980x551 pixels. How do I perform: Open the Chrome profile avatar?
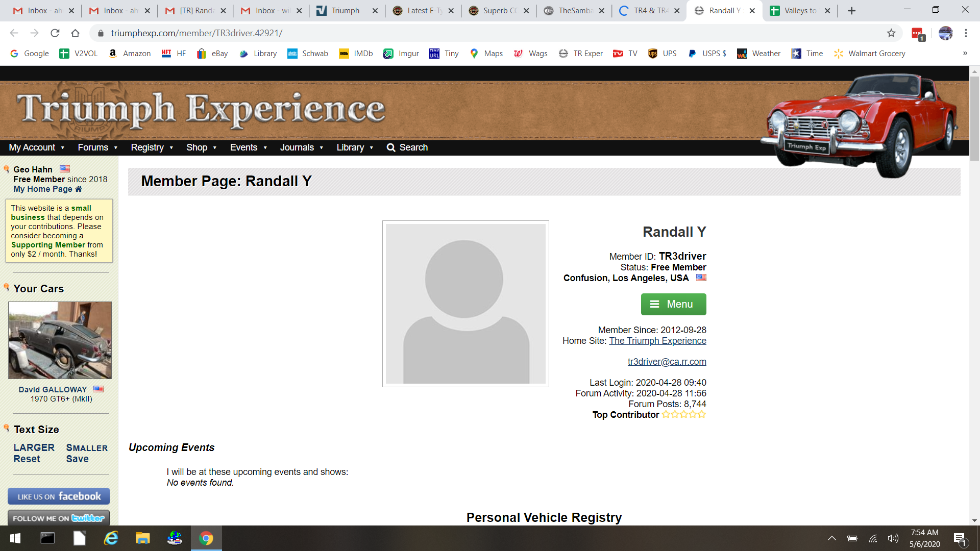point(945,33)
